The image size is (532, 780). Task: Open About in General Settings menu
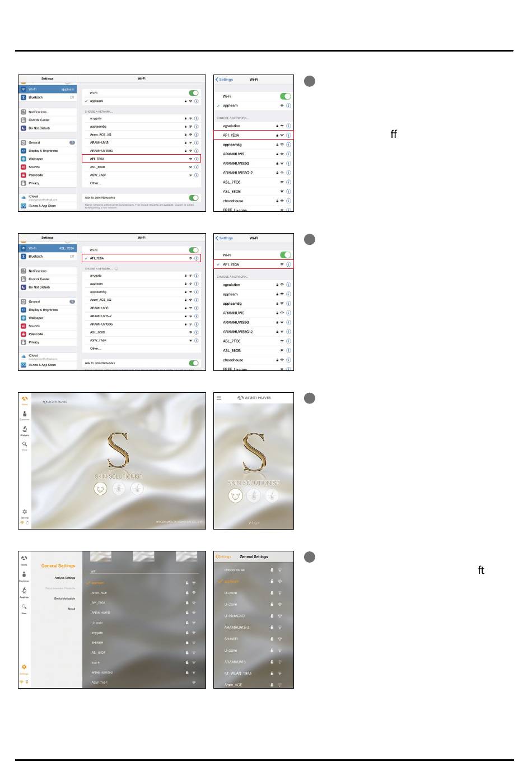[x=72, y=609]
